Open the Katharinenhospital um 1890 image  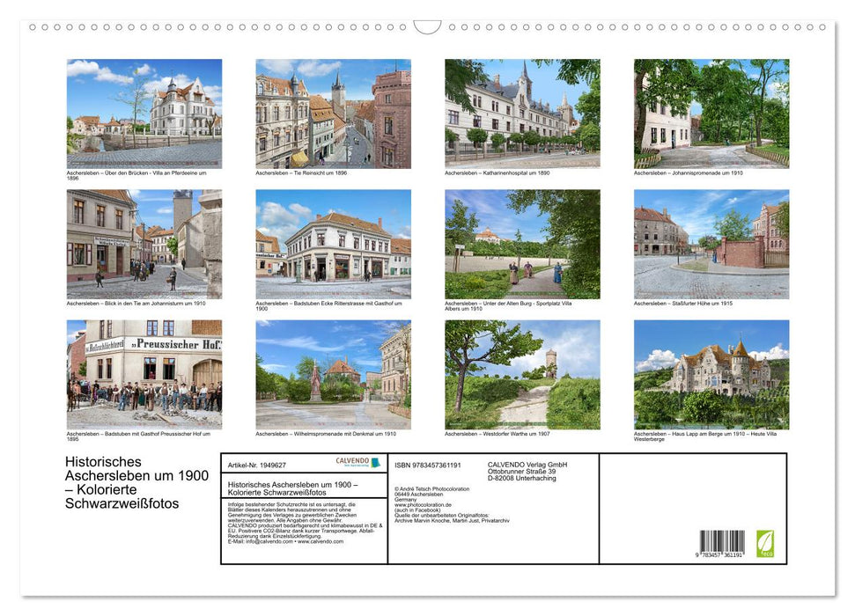522,113
